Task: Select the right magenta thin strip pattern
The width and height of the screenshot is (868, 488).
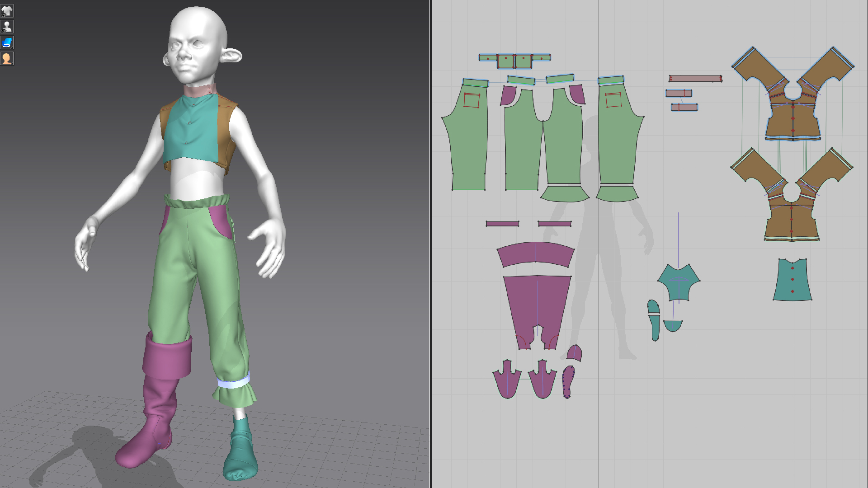Action: (x=555, y=224)
